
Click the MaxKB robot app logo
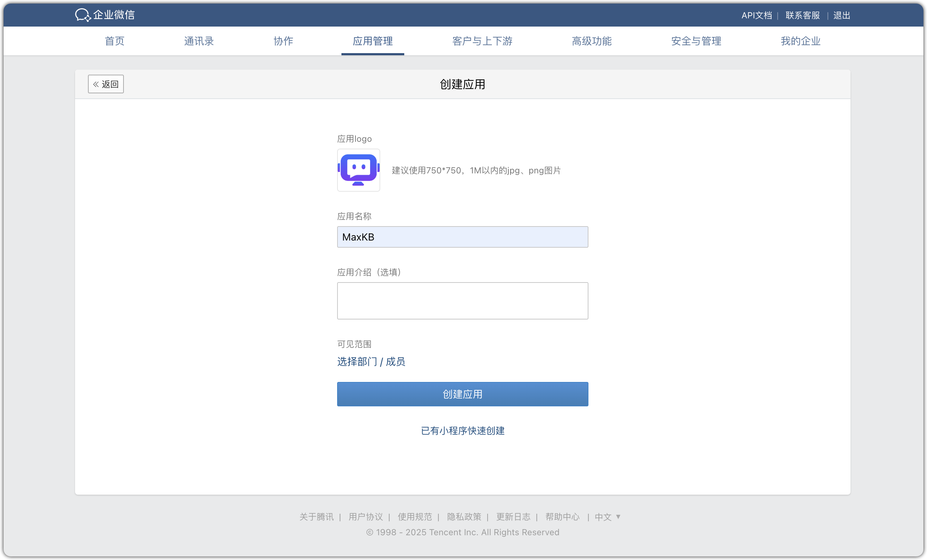(358, 171)
